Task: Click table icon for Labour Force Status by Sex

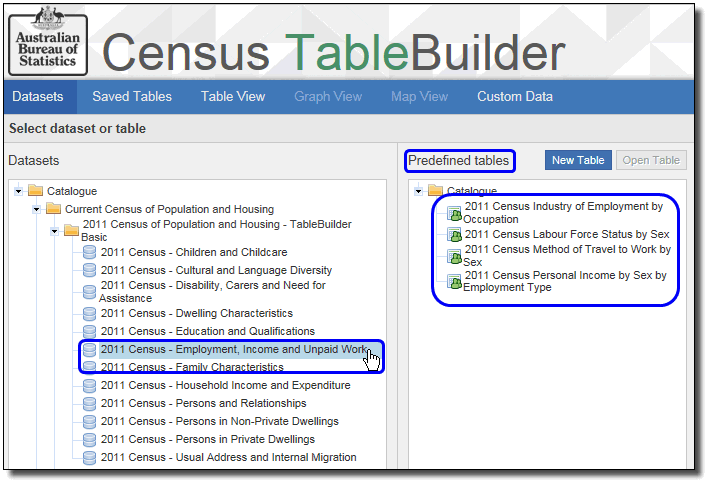Action: coord(454,235)
